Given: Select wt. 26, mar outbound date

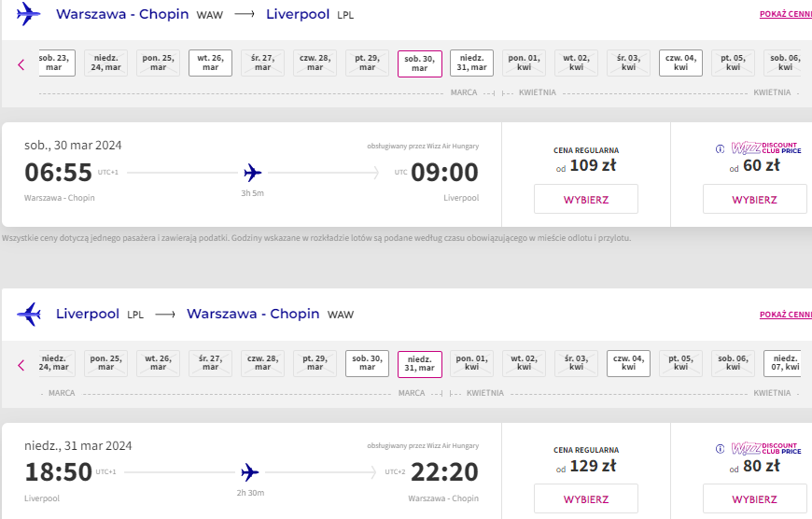Looking at the screenshot, I should (210, 63).
